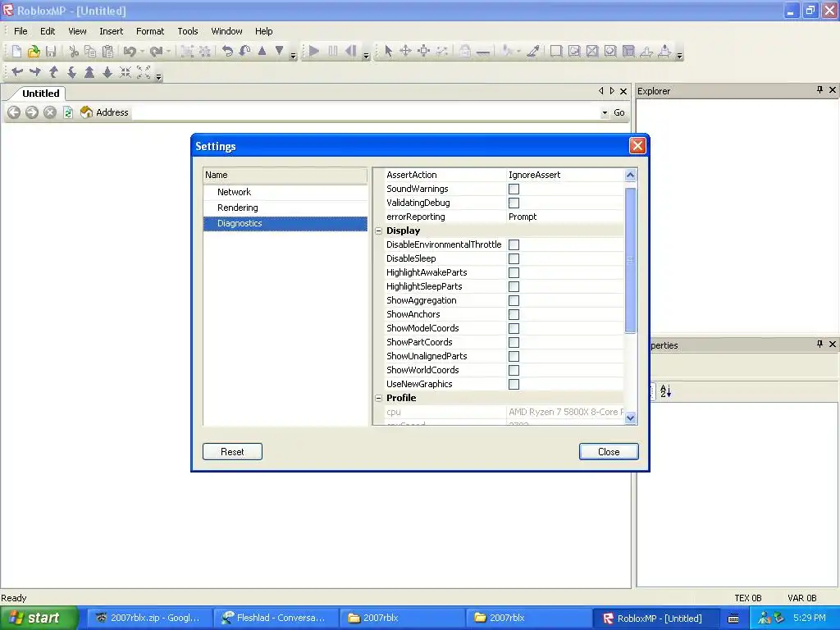
Task: Open the Insert menu
Action: pos(111,31)
